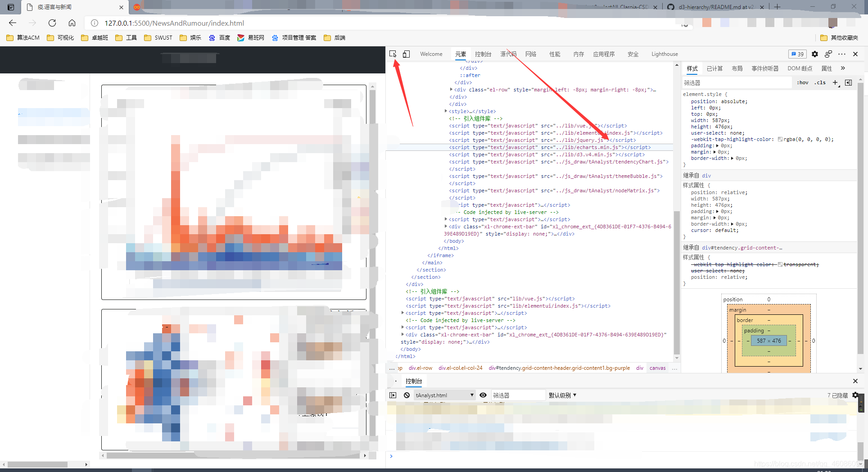Open the 百度 bookmark
Viewport: 868px width, 472px height.
point(220,38)
